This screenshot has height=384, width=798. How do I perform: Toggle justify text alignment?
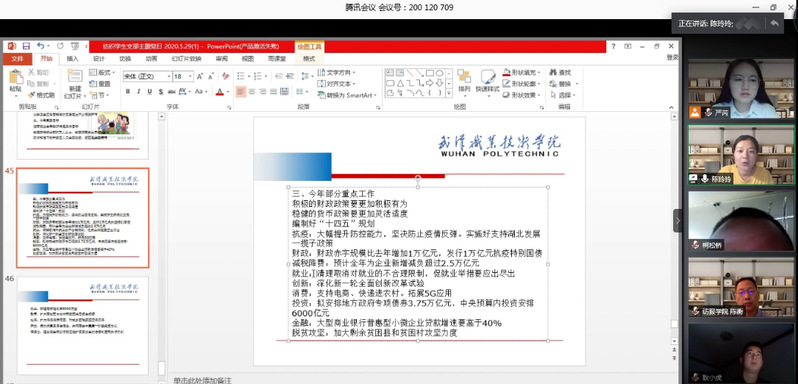[x=273, y=92]
